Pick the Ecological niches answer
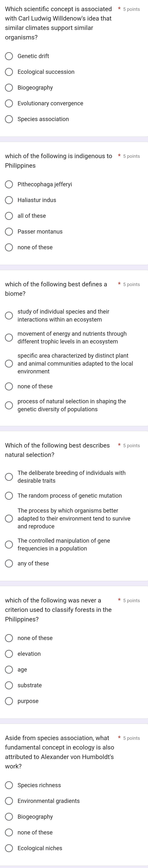The width and height of the screenshot is (148, 868). tap(9, 848)
